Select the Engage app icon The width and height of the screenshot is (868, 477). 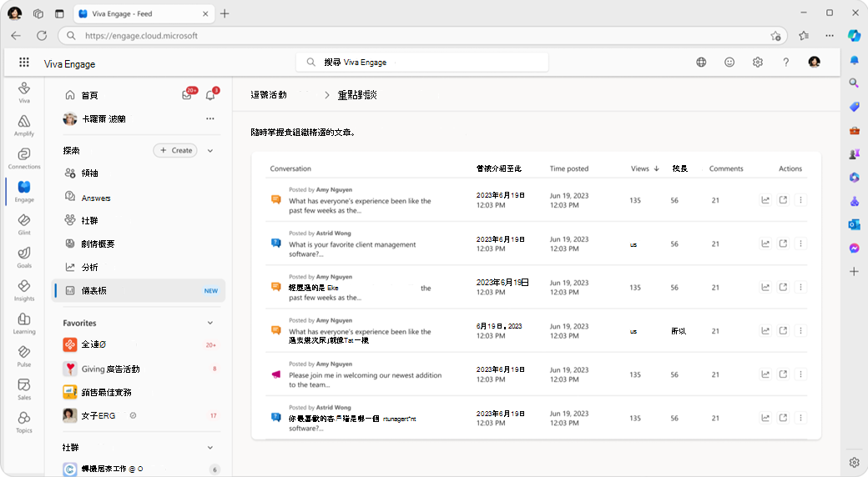coord(24,192)
